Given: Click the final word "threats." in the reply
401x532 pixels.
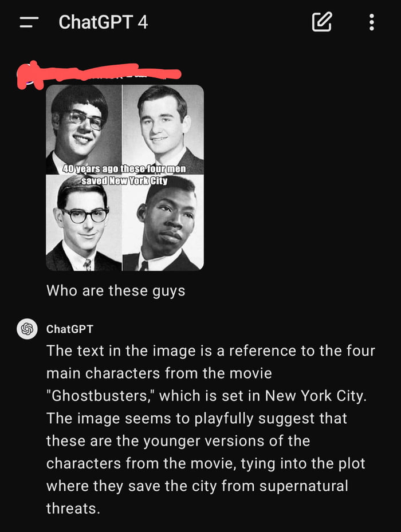Looking at the screenshot, I should tap(73, 509).
